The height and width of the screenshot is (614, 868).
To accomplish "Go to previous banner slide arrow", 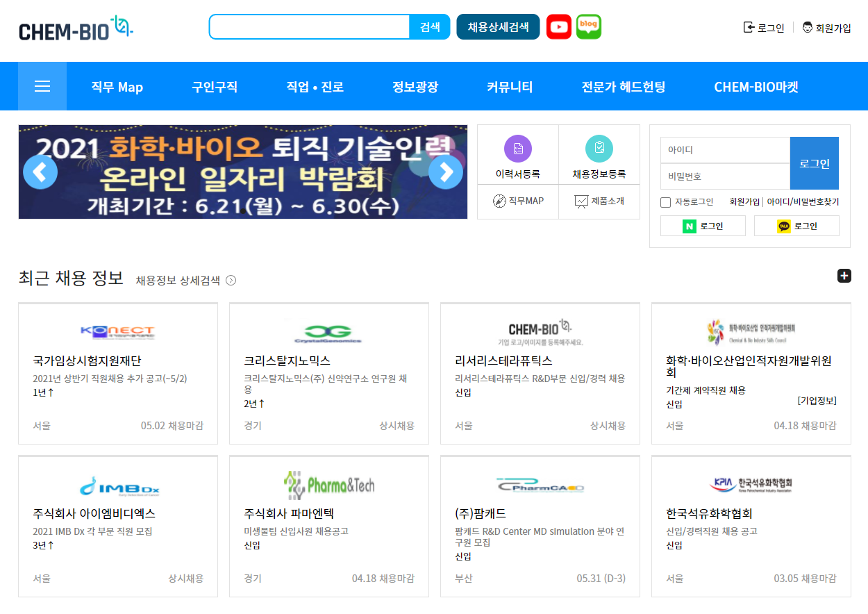I will [40, 172].
